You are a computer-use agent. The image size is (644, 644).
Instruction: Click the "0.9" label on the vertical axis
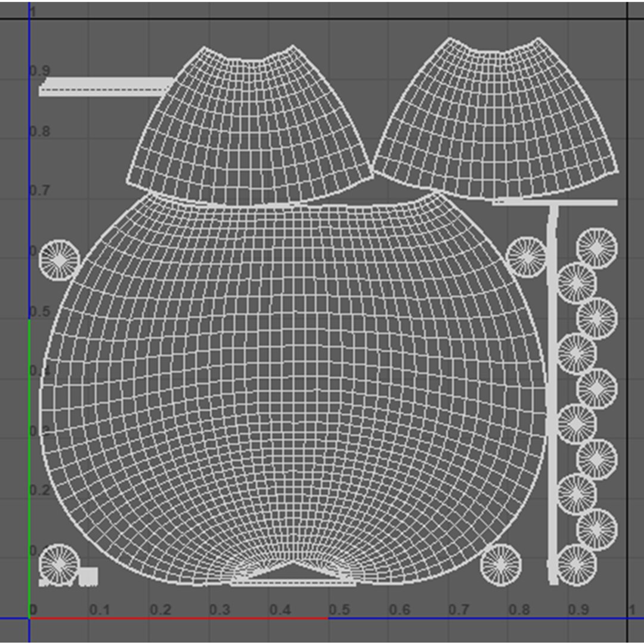tap(40, 70)
